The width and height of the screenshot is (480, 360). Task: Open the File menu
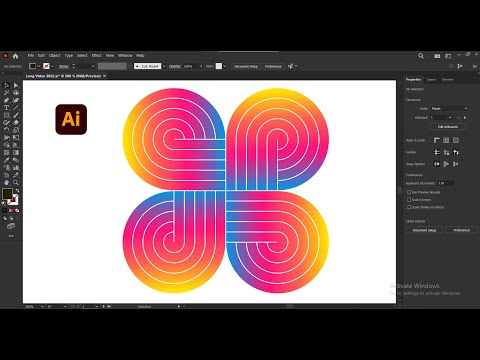tap(31, 55)
